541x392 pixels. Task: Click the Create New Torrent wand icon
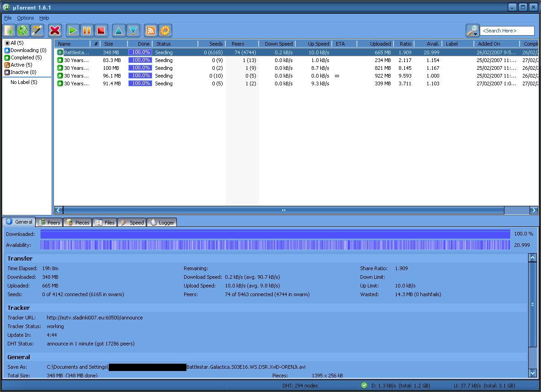click(x=37, y=31)
